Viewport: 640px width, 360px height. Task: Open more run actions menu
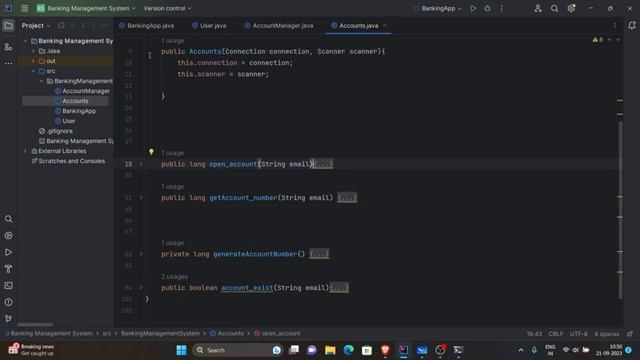click(502, 8)
